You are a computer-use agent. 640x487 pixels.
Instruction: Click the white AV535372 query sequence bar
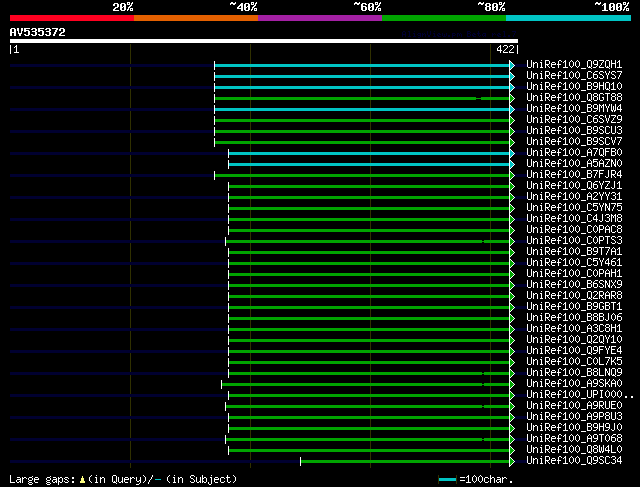coord(263,41)
